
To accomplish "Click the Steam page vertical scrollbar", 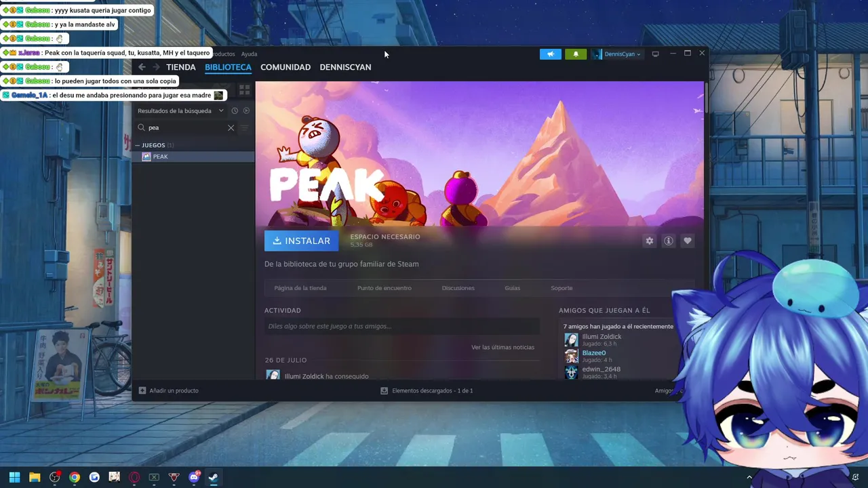I will click(x=706, y=99).
